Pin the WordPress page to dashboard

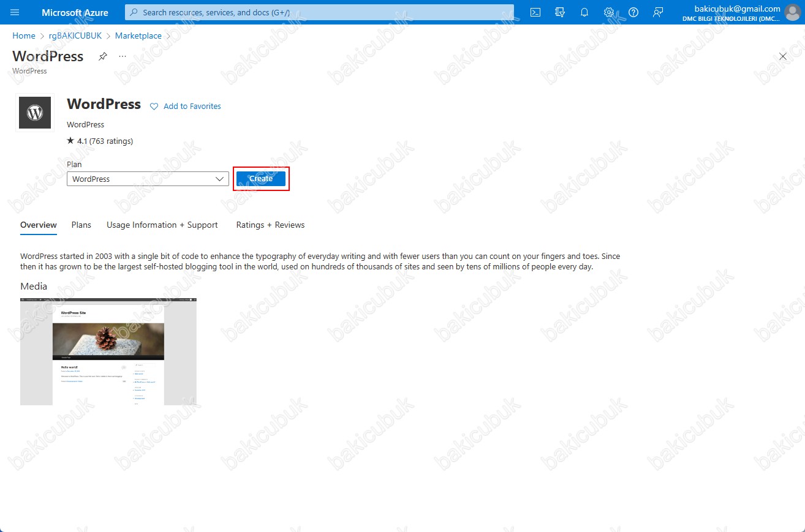[103, 56]
